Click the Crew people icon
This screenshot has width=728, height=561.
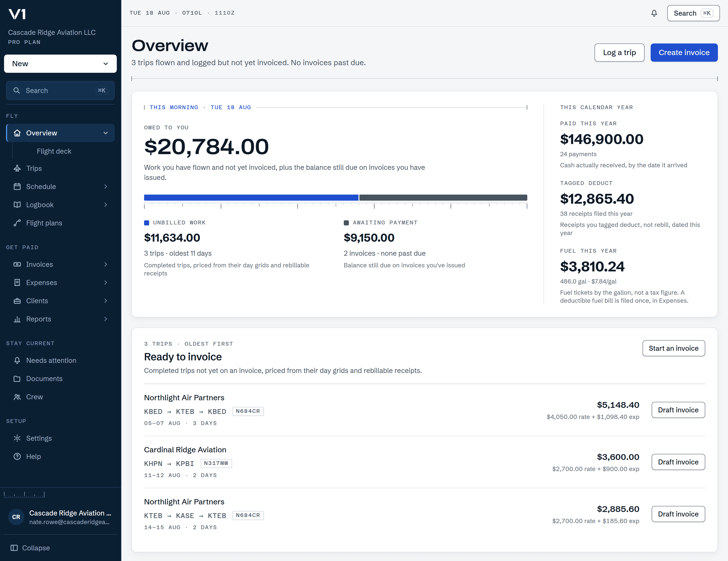[x=17, y=397]
